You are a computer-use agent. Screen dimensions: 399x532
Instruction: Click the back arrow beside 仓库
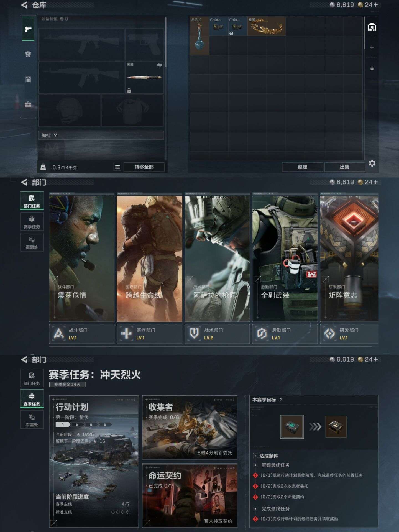tap(24, 5)
